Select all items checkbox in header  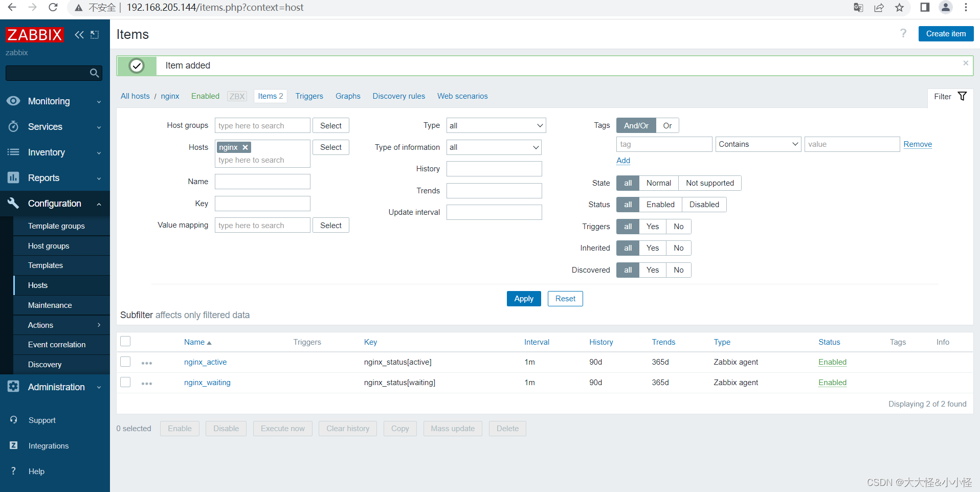(125, 341)
